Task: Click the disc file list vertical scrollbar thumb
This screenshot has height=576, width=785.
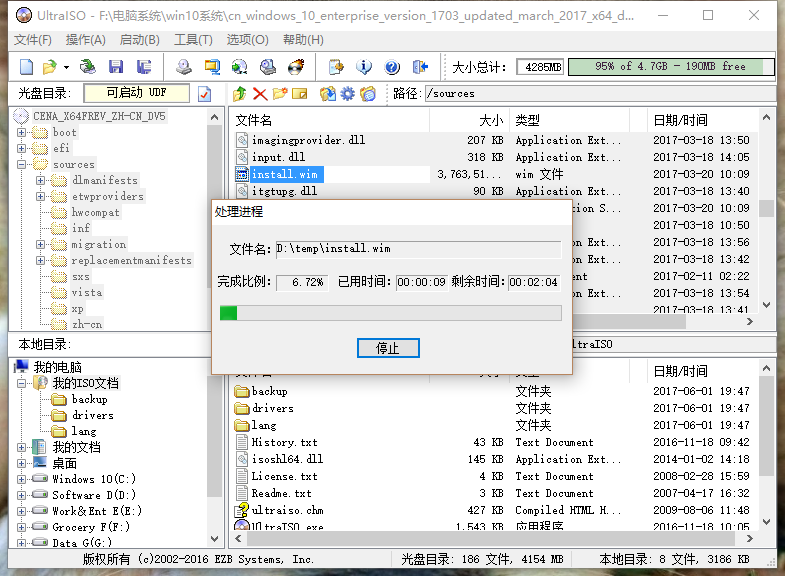Action: click(766, 208)
